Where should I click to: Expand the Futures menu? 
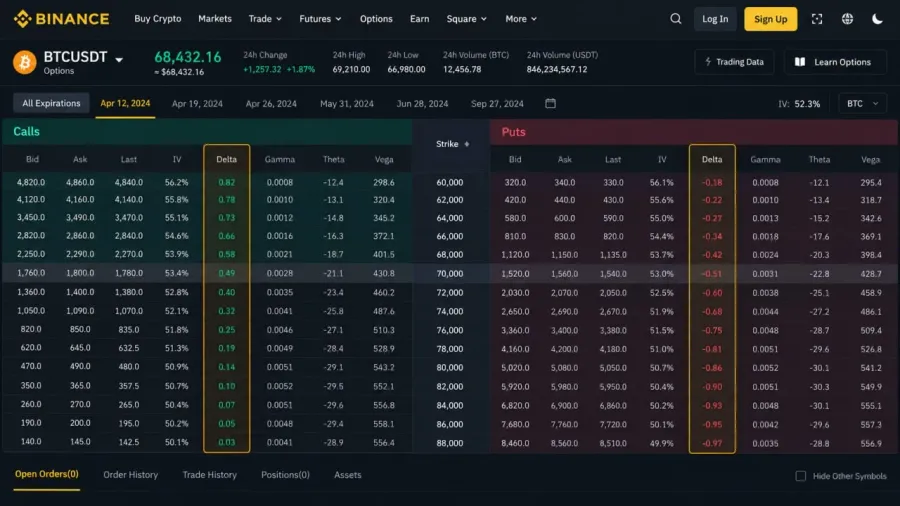tap(320, 19)
